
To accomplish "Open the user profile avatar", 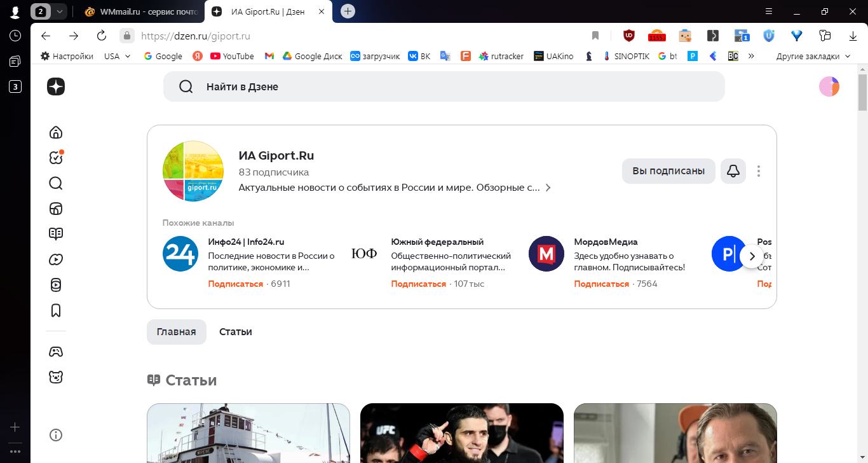I will (829, 86).
